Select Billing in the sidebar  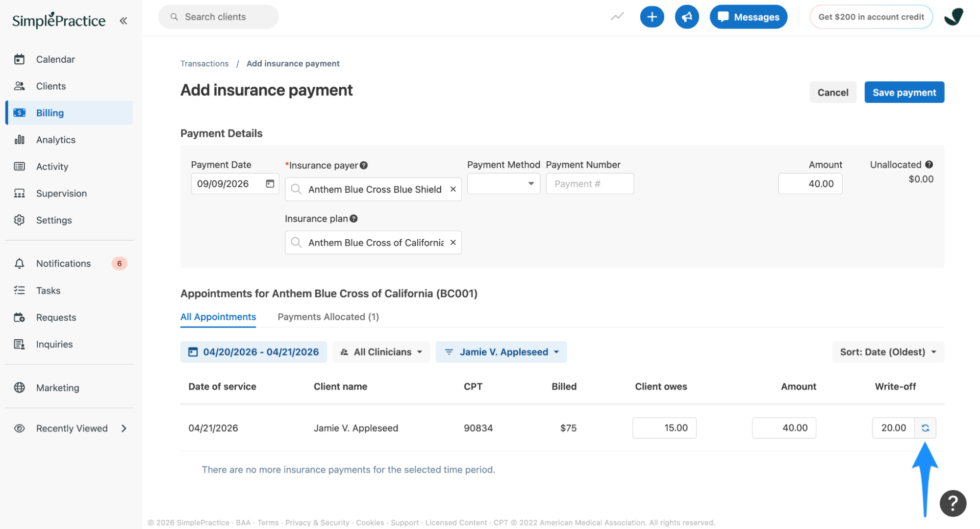[x=69, y=113]
